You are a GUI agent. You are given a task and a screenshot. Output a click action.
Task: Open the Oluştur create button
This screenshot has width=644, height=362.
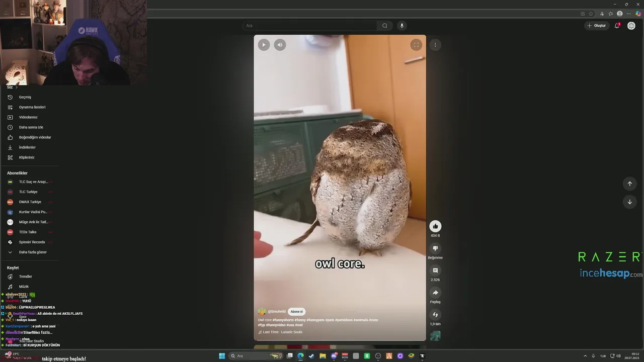597,26
